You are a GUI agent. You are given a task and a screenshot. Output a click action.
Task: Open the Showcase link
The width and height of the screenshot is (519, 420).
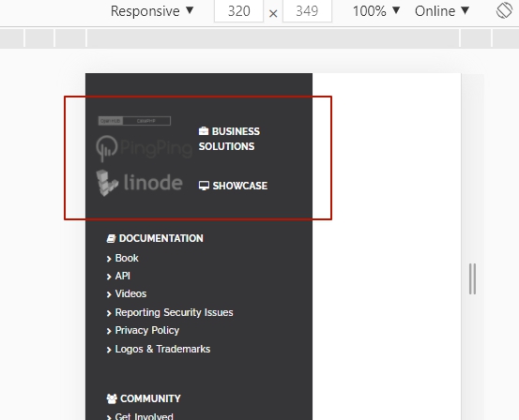pos(233,186)
